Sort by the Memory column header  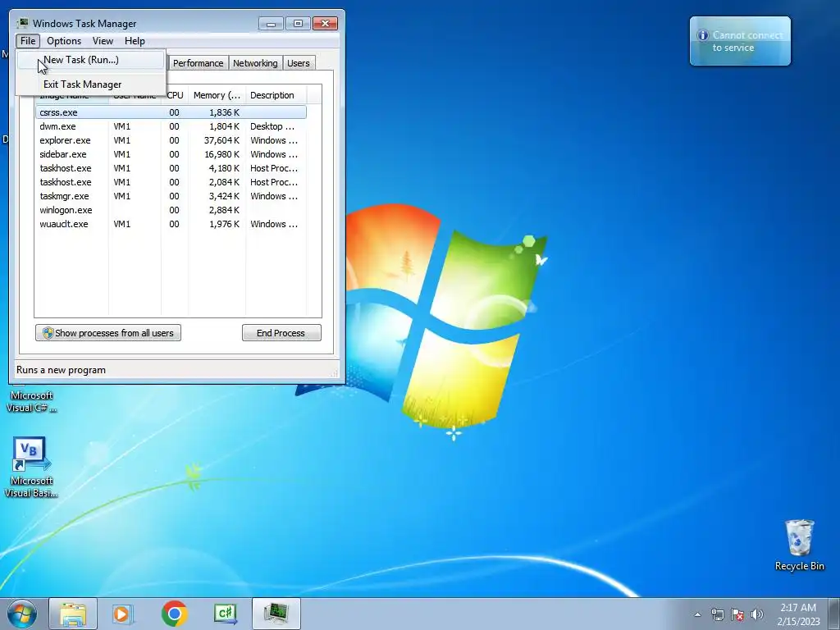[x=217, y=95]
